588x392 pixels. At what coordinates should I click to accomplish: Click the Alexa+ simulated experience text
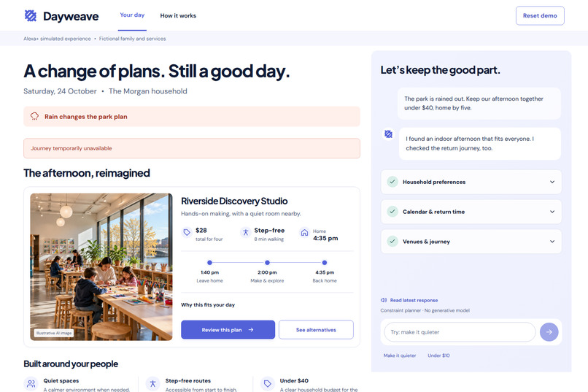pyautogui.click(x=57, y=39)
